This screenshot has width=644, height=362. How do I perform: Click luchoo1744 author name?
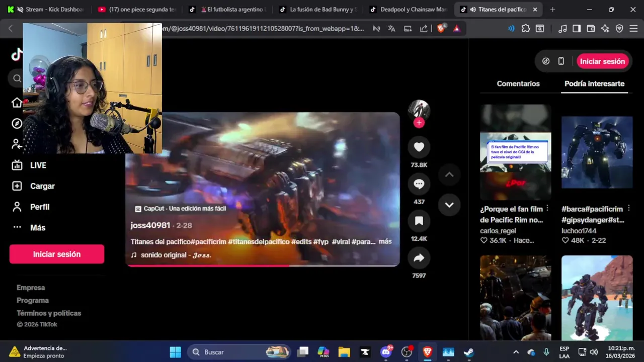(579, 231)
